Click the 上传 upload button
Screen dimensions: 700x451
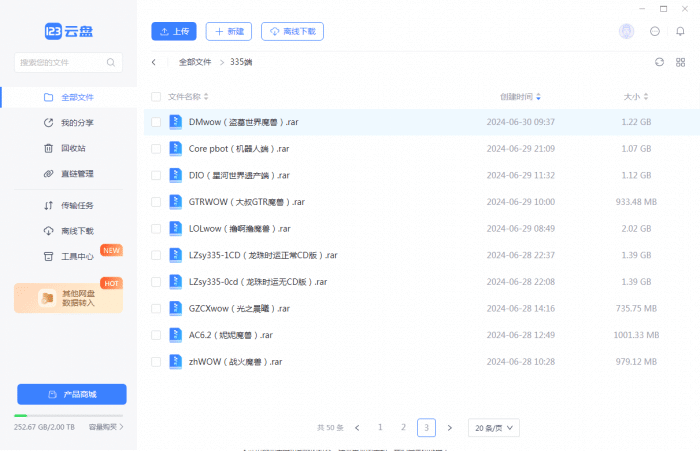click(174, 32)
